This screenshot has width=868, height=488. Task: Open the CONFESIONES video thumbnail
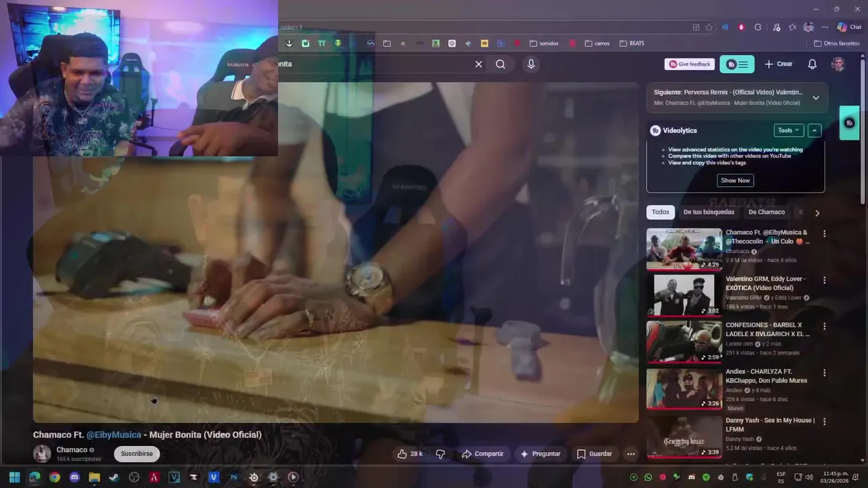click(x=684, y=342)
